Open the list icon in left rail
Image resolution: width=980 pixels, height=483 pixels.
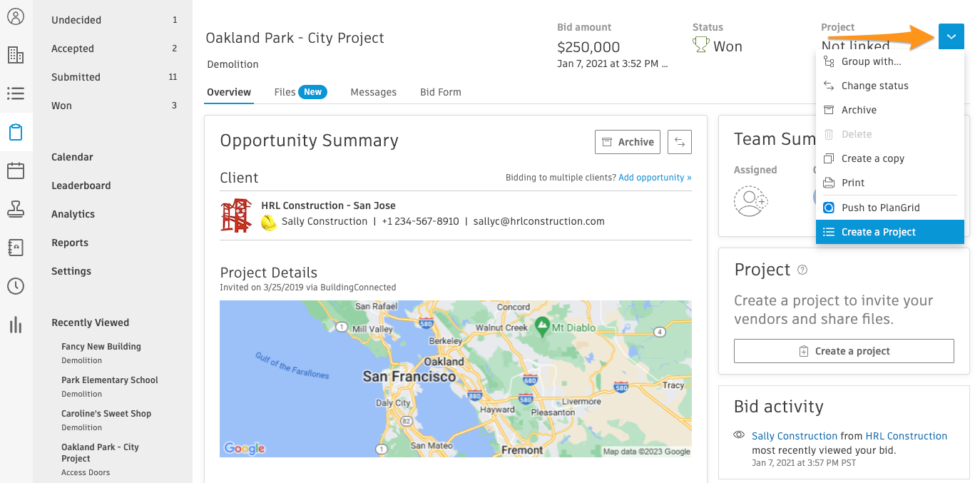16,93
